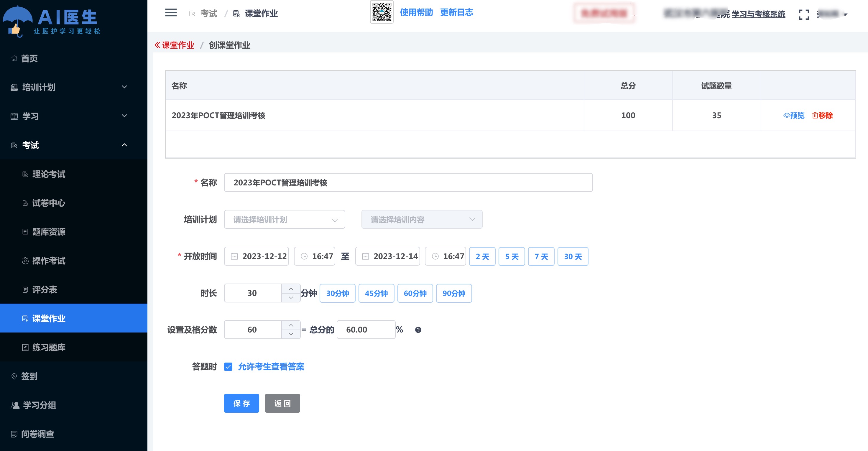Viewport: 868px width, 451px height.
Task: Expand the 培训计划 sidebar menu
Action: [x=74, y=87]
